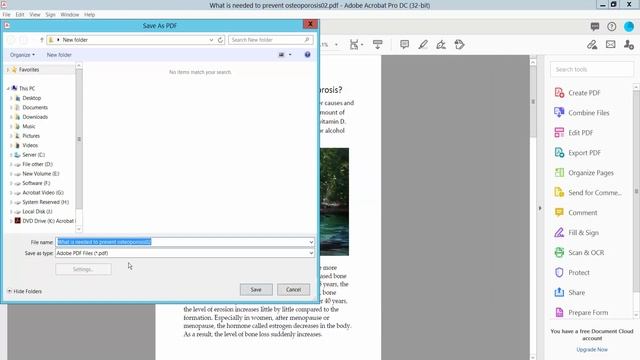Click the stamp tool icon in toolbar
The width and height of the screenshot is (640, 360).
459,44
